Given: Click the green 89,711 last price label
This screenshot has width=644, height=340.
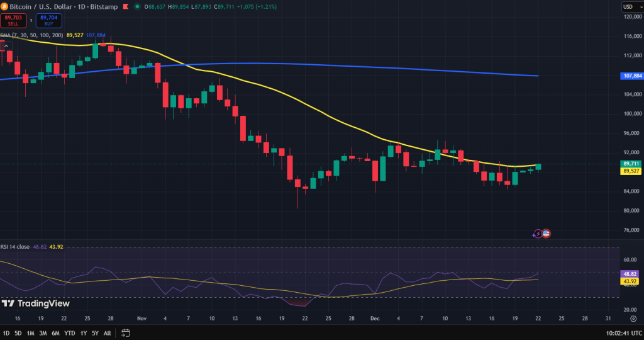Looking at the screenshot, I should pos(631,164).
